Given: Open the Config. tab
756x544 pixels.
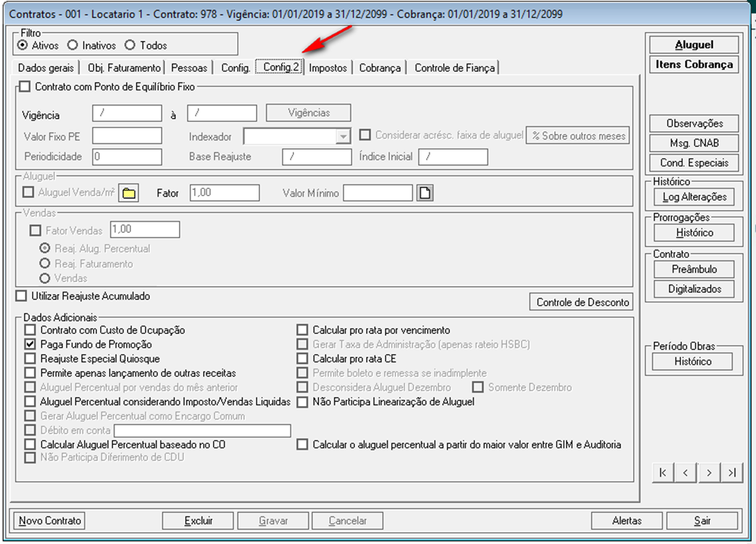Looking at the screenshot, I should 235,68.
